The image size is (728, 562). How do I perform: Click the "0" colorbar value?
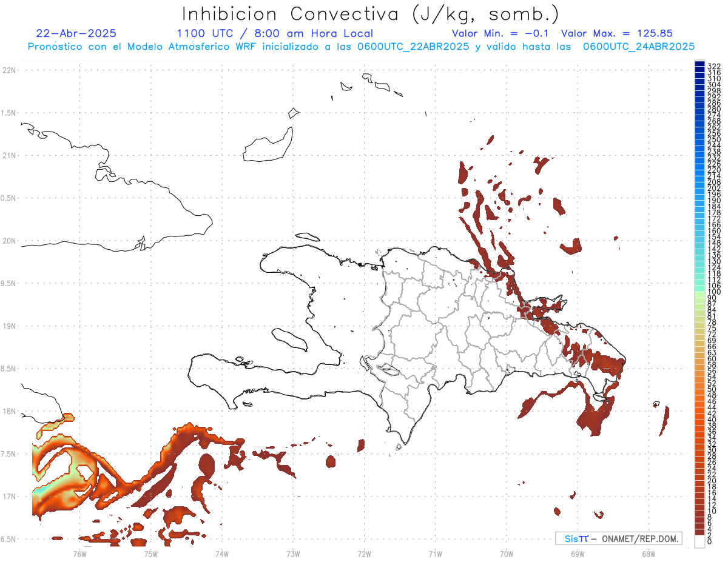point(710,541)
